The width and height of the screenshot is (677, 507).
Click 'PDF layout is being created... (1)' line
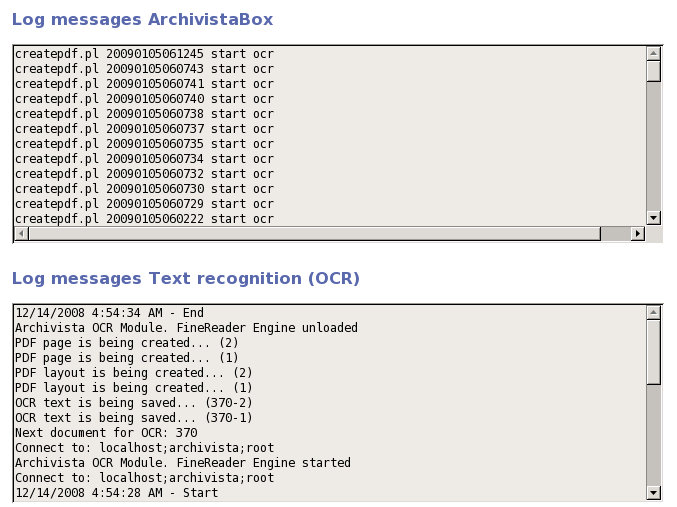tap(133, 388)
